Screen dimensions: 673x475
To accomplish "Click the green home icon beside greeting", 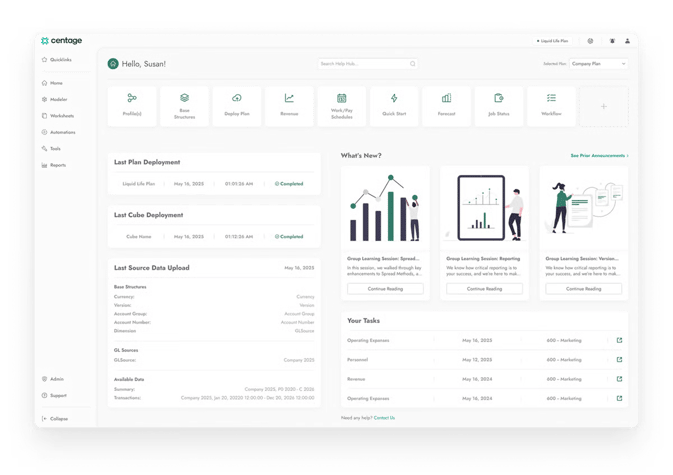I will click(x=113, y=64).
